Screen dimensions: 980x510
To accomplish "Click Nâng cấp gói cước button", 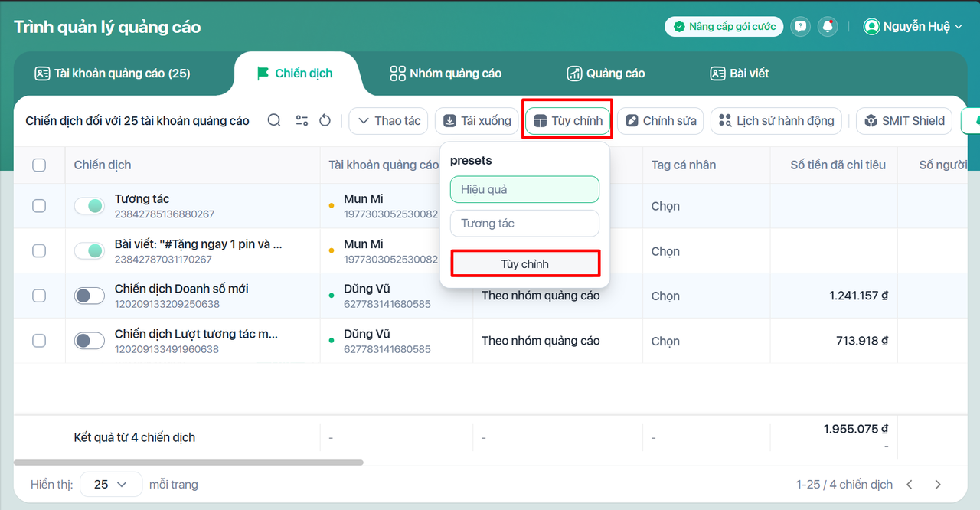I will [x=724, y=27].
